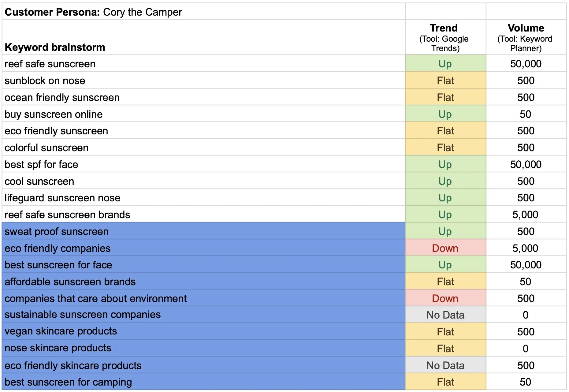Click the Volume column header cell
The width and height of the screenshot is (569, 392).
click(x=526, y=38)
